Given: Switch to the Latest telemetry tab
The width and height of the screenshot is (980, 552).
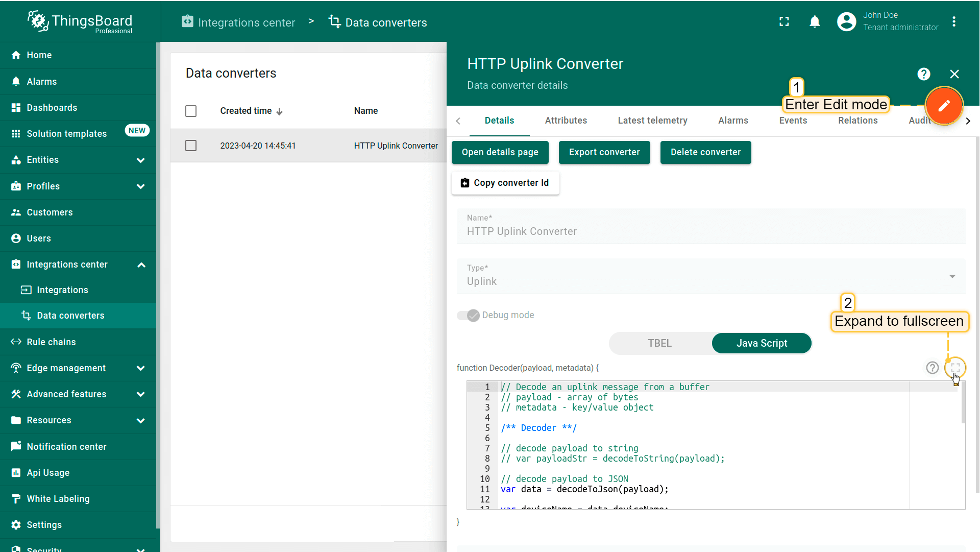Looking at the screenshot, I should (652, 121).
